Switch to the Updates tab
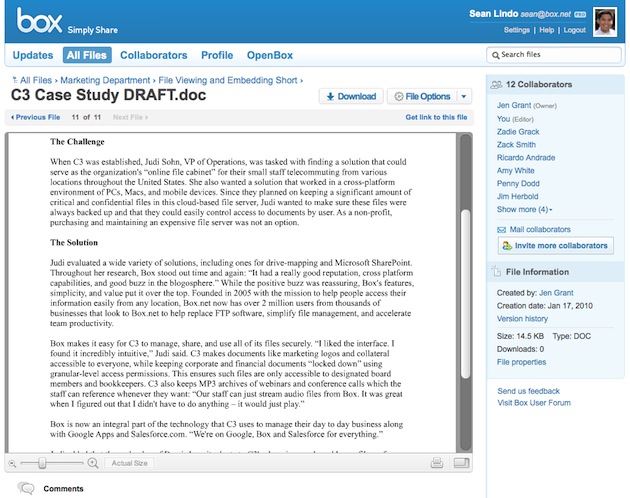Screen dimensions: 630x498 [x=33, y=55]
